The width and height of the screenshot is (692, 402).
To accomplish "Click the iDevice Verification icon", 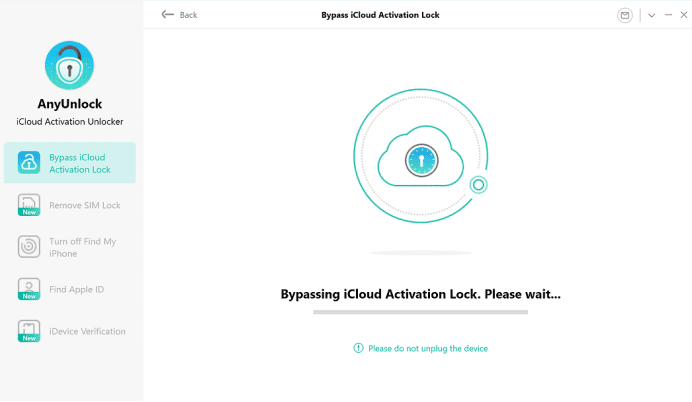I will [x=29, y=331].
